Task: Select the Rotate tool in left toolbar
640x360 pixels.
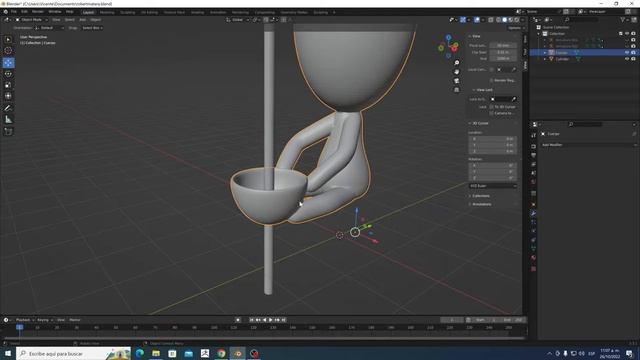Action: click(8, 74)
